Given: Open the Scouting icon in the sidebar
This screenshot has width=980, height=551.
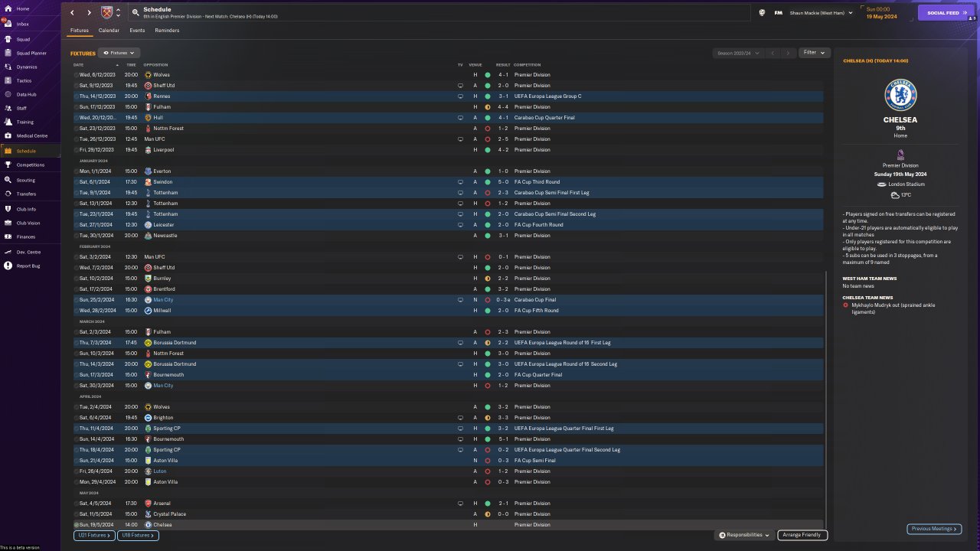Looking at the screenshot, I should 8,180.
